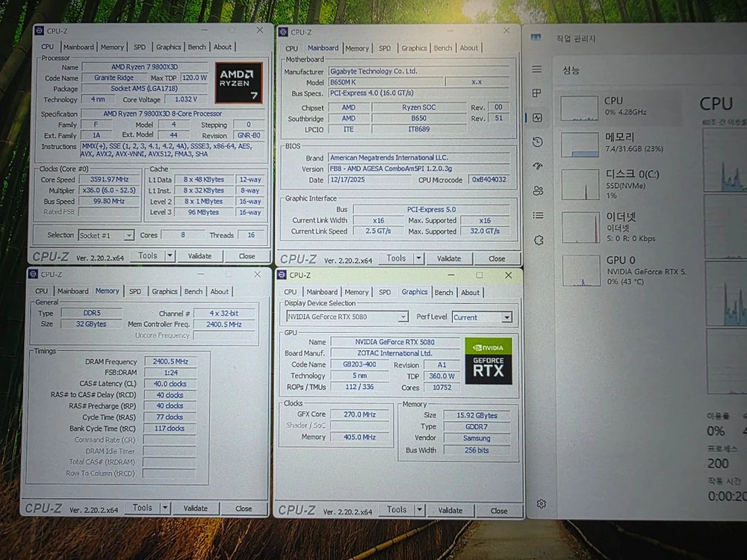Screen dimensions: 747x560
Task: Click CAS# Latency value 40.0 clocks
Action: pyautogui.click(x=170, y=384)
